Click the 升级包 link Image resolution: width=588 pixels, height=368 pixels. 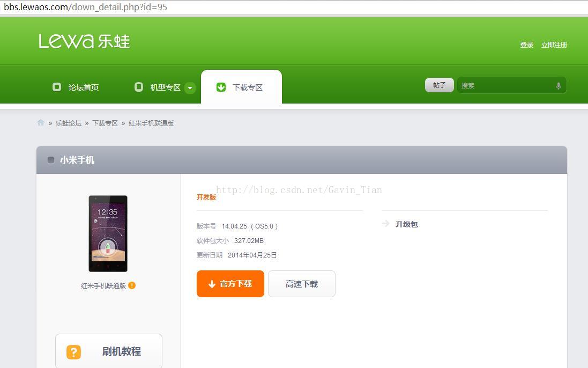(406, 224)
